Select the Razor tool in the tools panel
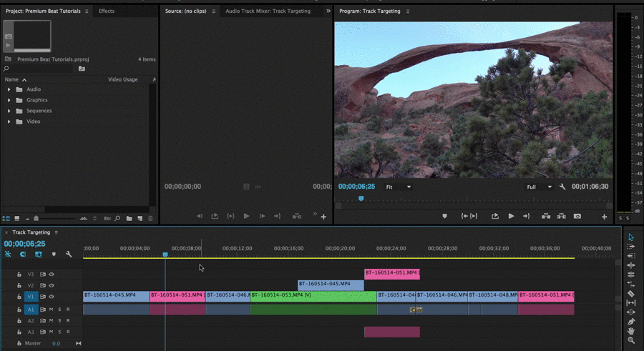This screenshot has height=351, width=644. 631,293
